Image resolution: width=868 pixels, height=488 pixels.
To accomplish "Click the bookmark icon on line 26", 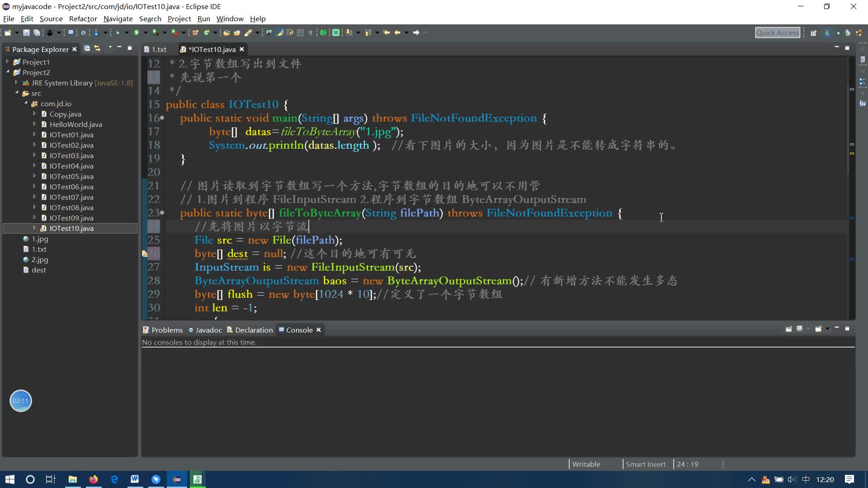I will coord(145,253).
